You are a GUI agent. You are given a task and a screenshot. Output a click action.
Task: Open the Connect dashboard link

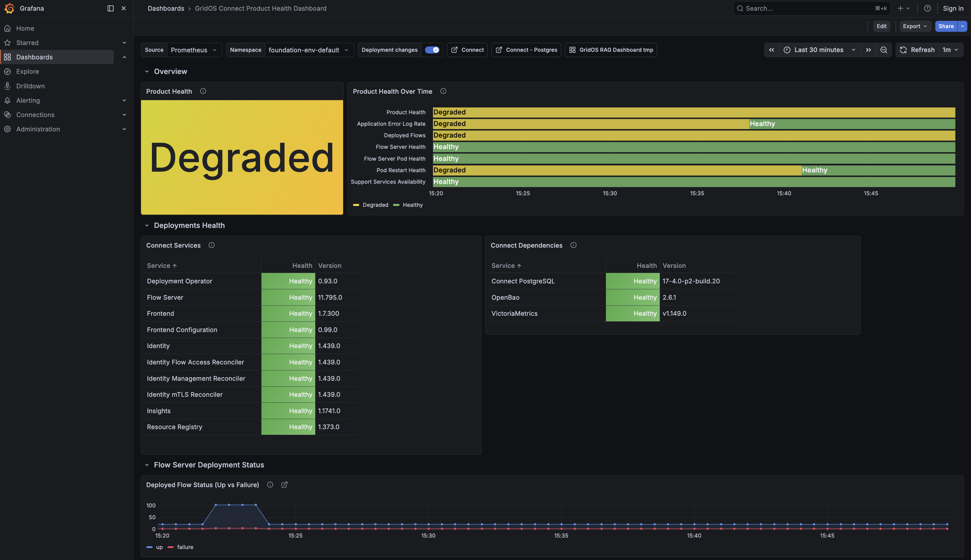click(467, 50)
